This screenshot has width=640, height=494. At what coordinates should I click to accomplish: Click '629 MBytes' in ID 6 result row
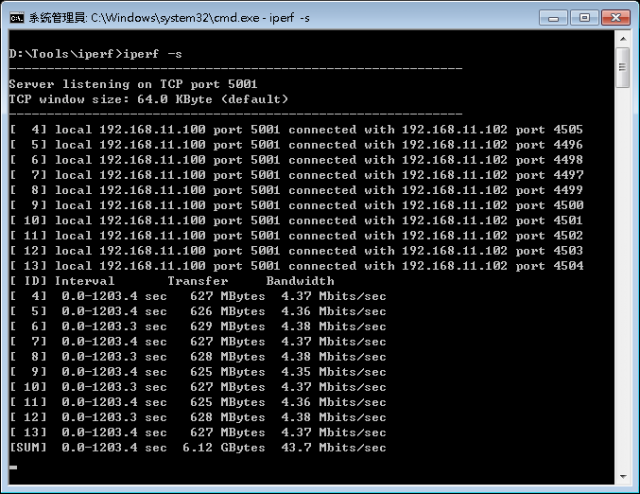[x=228, y=326]
